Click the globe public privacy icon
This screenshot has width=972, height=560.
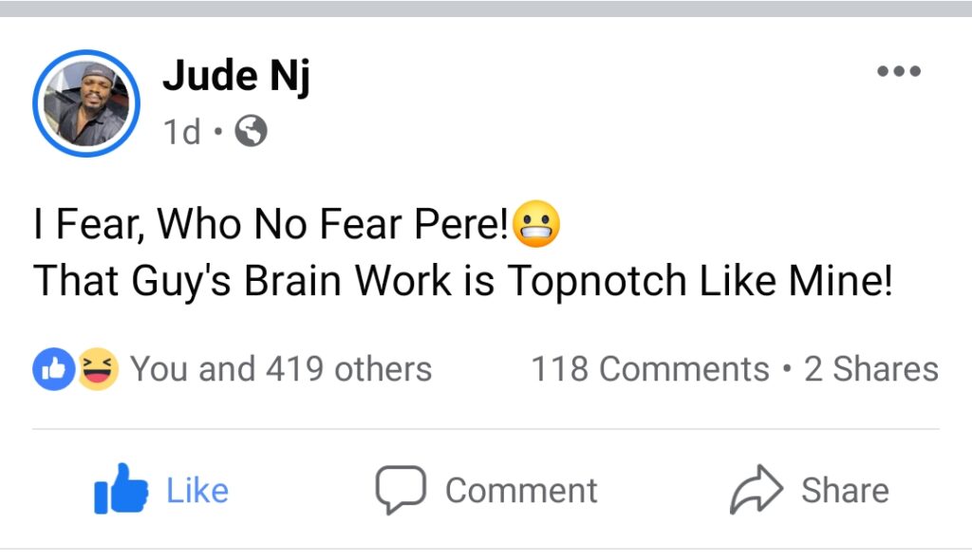coord(251,132)
